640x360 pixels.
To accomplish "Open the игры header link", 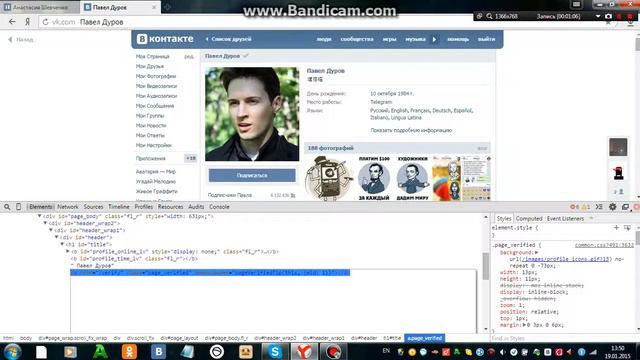I will pos(389,39).
